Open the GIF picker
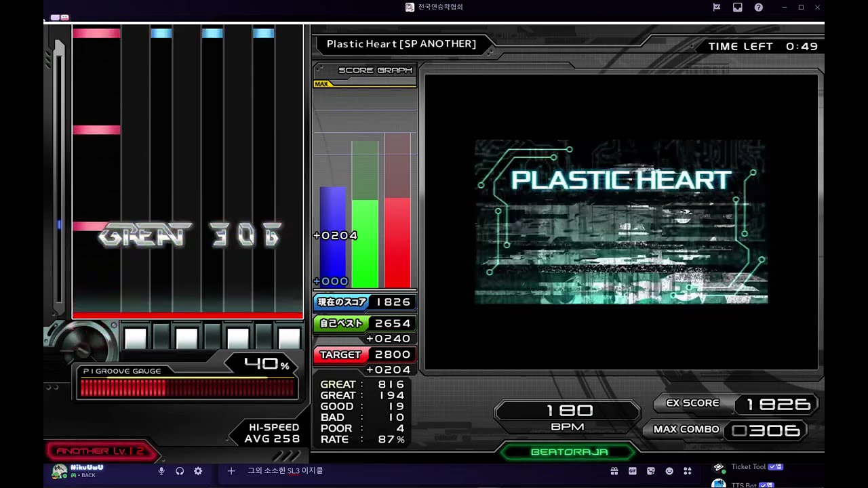Viewport: 868px width, 488px height. (633, 471)
